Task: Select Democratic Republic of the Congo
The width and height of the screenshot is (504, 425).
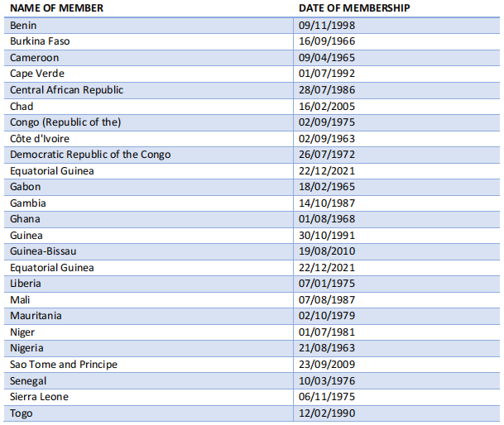Action: click(x=90, y=155)
